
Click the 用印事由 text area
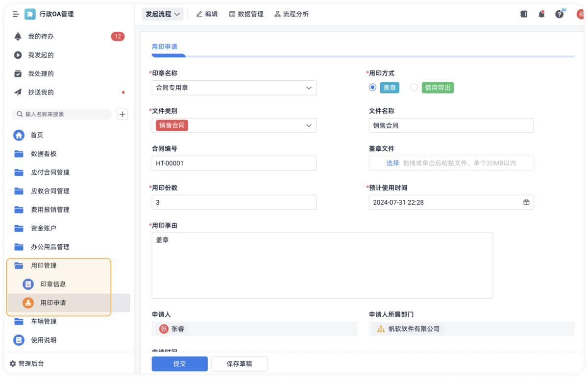tap(322, 265)
